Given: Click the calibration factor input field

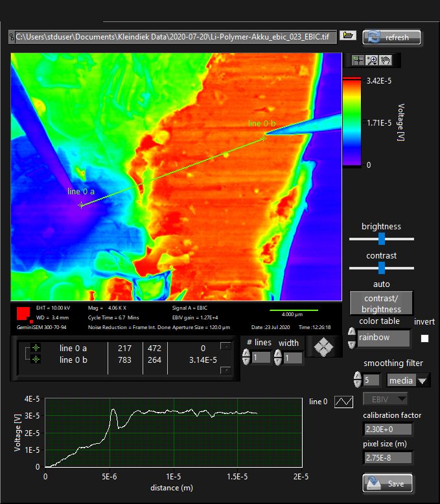Looking at the screenshot, I should click(x=388, y=429).
